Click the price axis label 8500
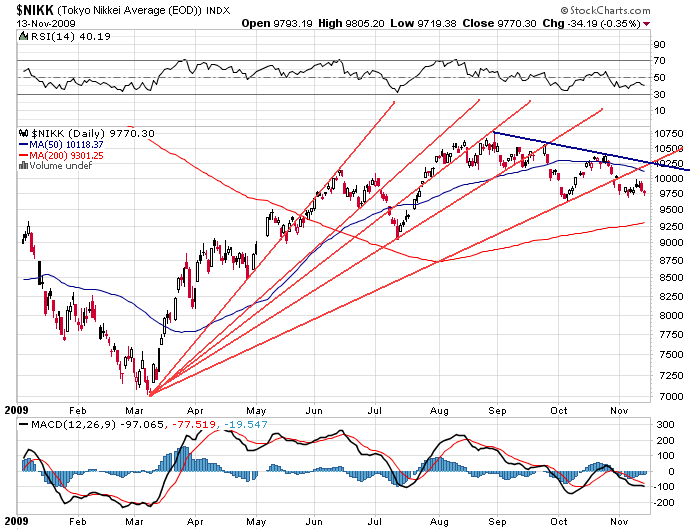This screenshot has width=700, height=530. pyautogui.click(x=671, y=277)
